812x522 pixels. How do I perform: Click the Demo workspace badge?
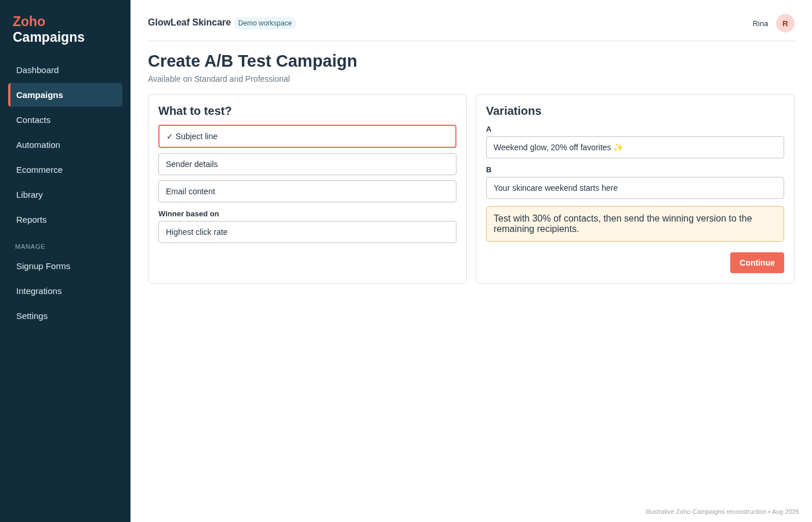[265, 23]
